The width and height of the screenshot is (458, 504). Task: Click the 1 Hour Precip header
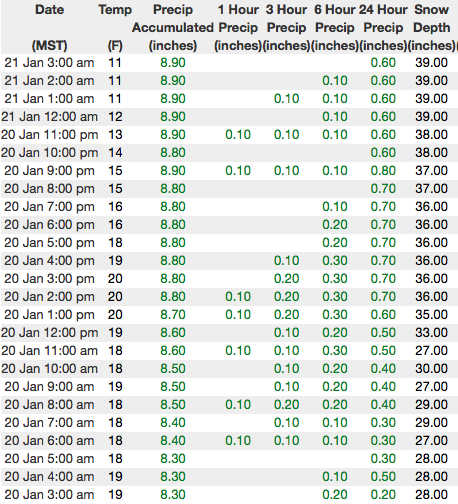point(238,27)
